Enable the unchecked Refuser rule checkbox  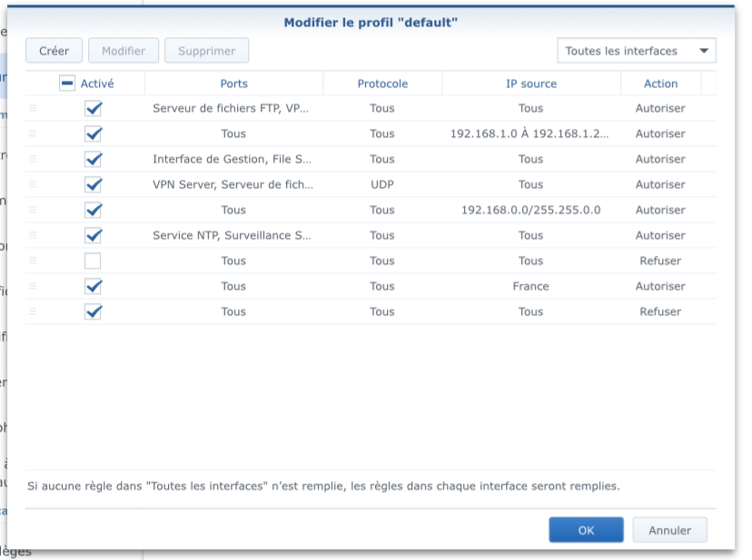(93, 260)
